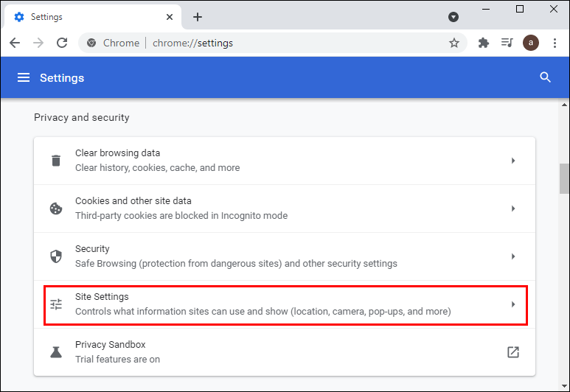This screenshot has height=392, width=570.
Task: Reload the current page
Action: 62,43
